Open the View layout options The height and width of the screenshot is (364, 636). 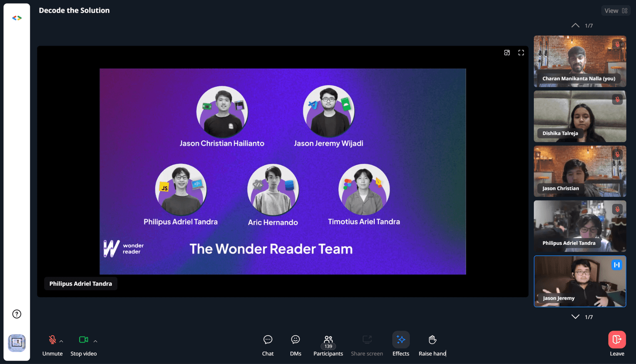click(x=616, y=11)
